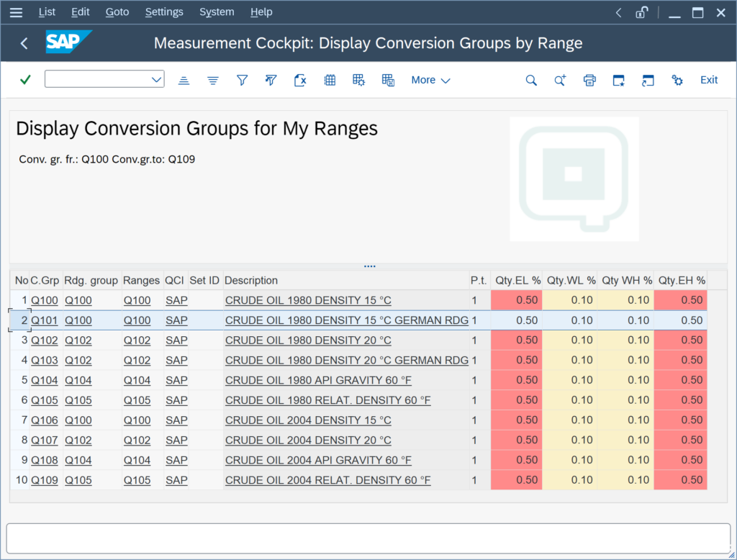Select the Set ID column header
Viewport: 737px width, 560px height.
tap(204, 281)
